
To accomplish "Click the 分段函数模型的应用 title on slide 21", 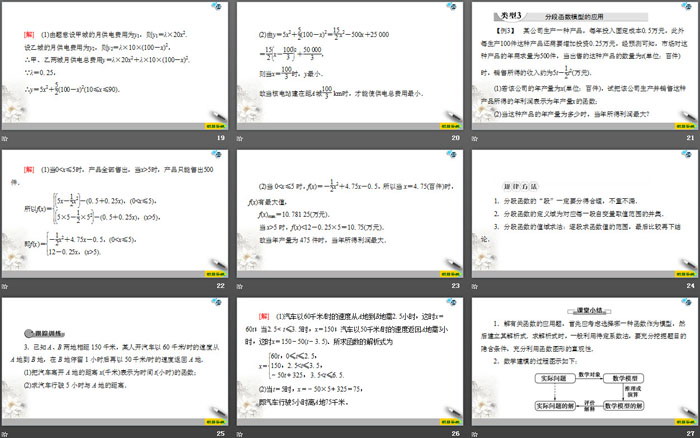I will (574, 17).
